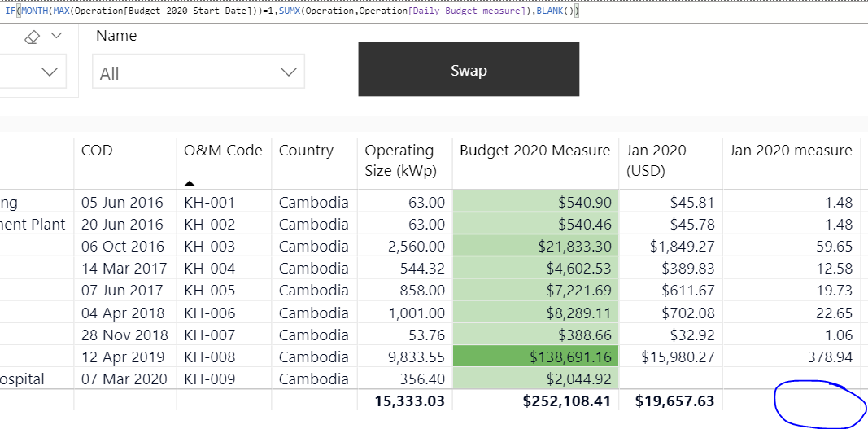Click the 15,333.03 operating size total
The image size is (868, 429).
(410, 401)
